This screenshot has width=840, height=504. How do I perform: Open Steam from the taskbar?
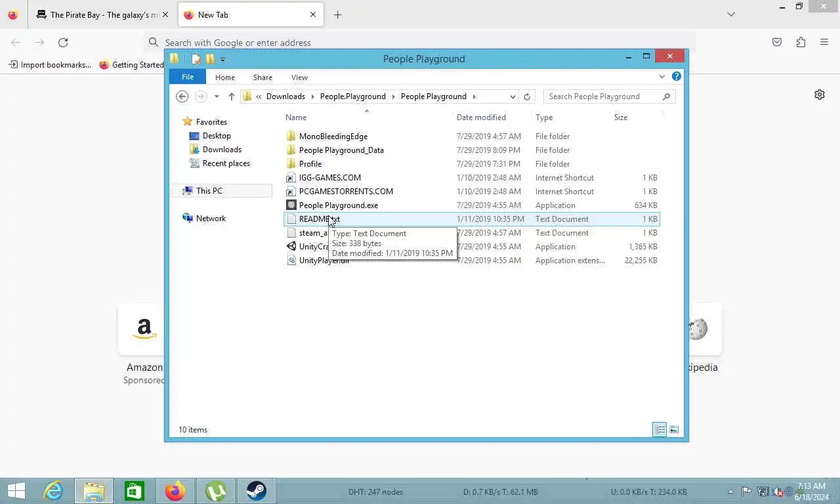click(257, 491)
